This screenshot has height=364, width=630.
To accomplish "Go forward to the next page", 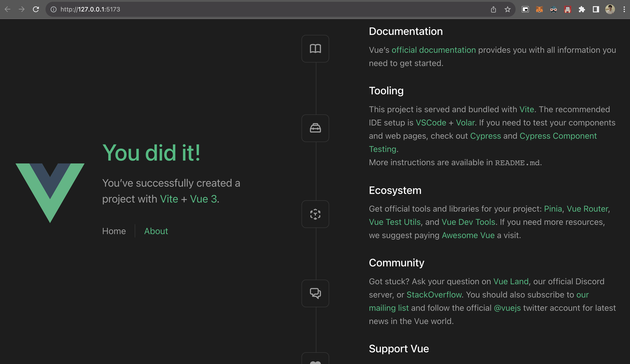I will coord(22,9).
